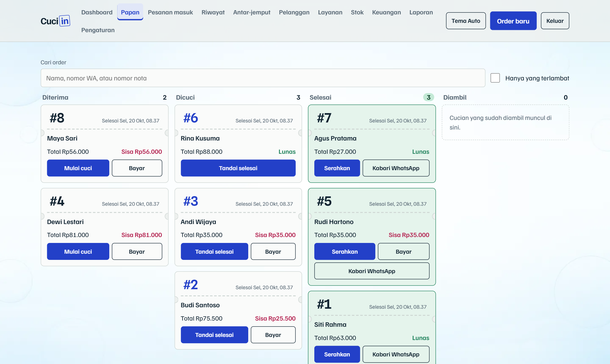This screenshot has height=364, width=610.
Task: Go to Pesanan masuk
Action: (170, 12)
